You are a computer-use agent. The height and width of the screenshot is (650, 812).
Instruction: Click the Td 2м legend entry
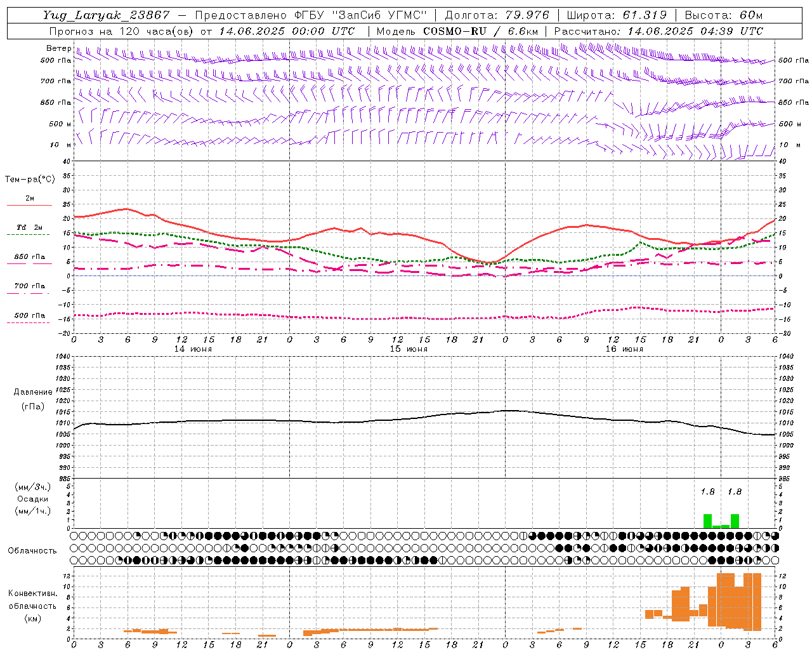[x=29, y=227]
